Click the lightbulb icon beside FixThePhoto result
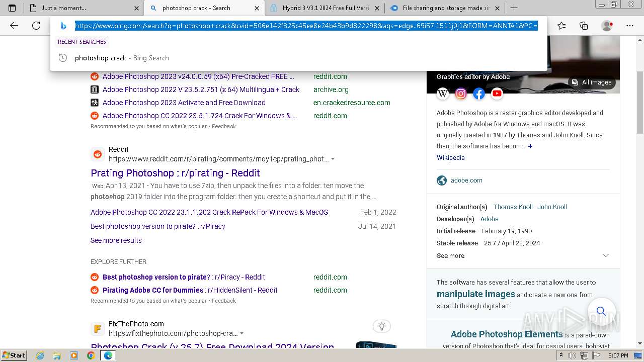This screenshot has width=644, height=362. click(382, 326)
